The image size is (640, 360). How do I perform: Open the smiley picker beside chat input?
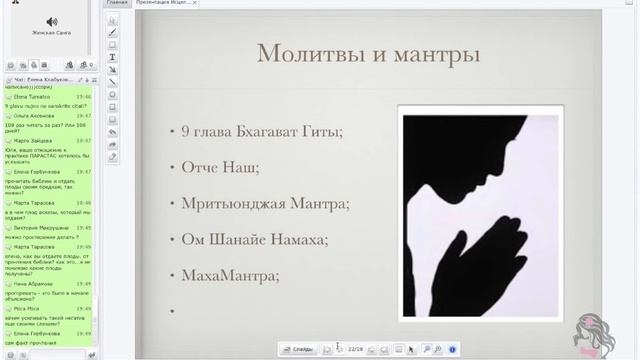pos(11,356)
